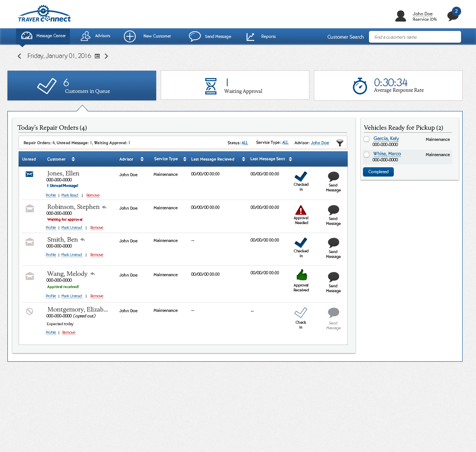Image resolution: width=476 pixels, height=452 pixels.
Task: Open the filter funnel icon
Action: coord(340,143)
